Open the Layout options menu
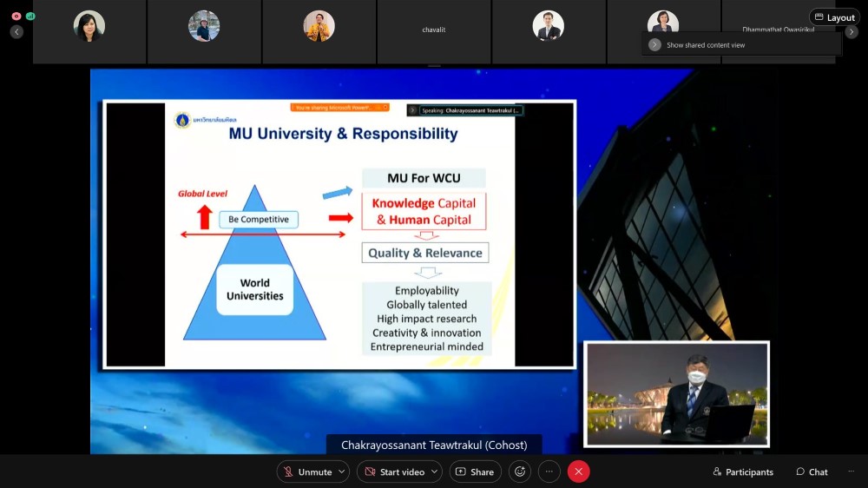The image size is (868, 488). [834, 17]
